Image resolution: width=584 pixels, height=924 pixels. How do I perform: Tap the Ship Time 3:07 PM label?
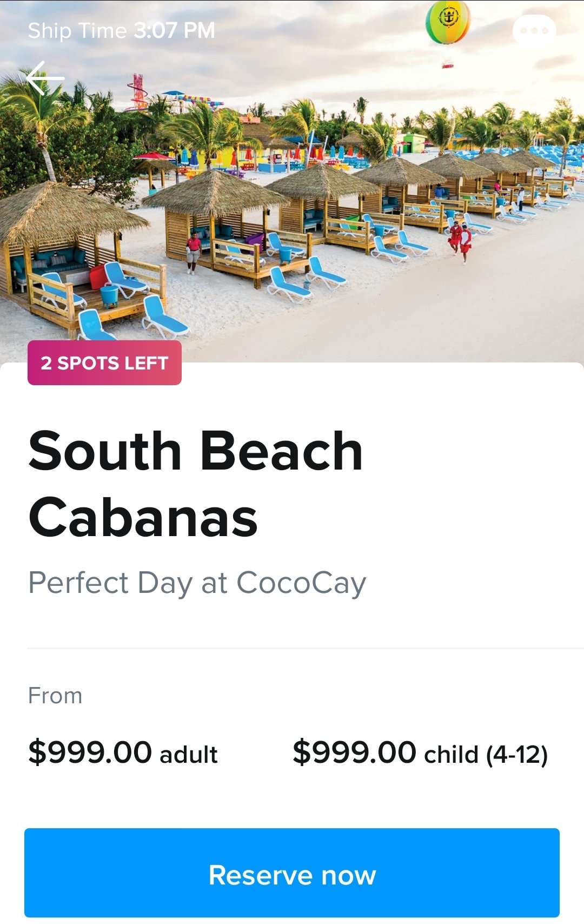point(121,30)
